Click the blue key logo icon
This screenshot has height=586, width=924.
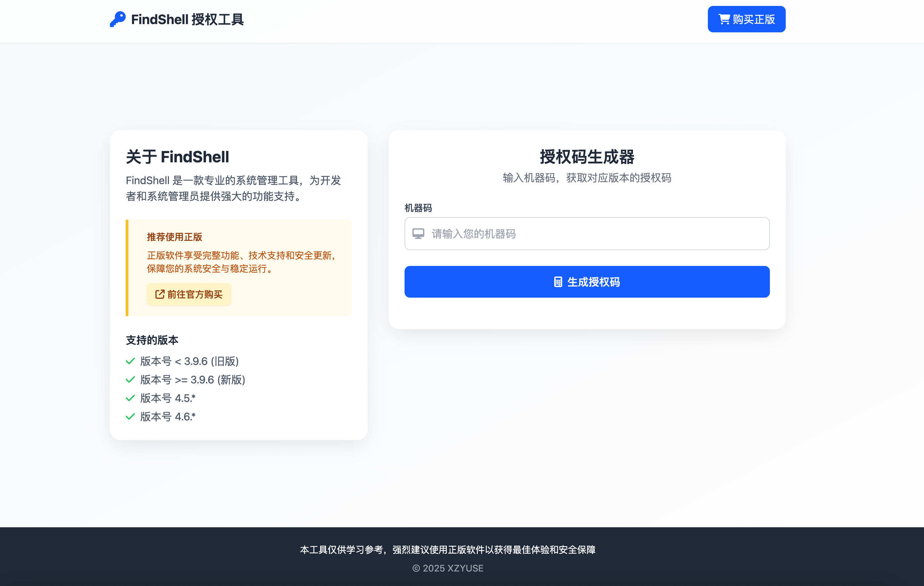coord(118,19)
